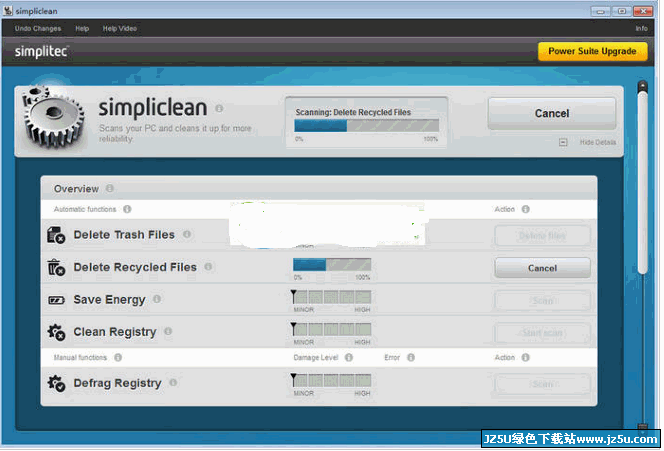Click info icon beside Automatic functions
Viewport: 664px width, 451px height.
coord(127,209)
